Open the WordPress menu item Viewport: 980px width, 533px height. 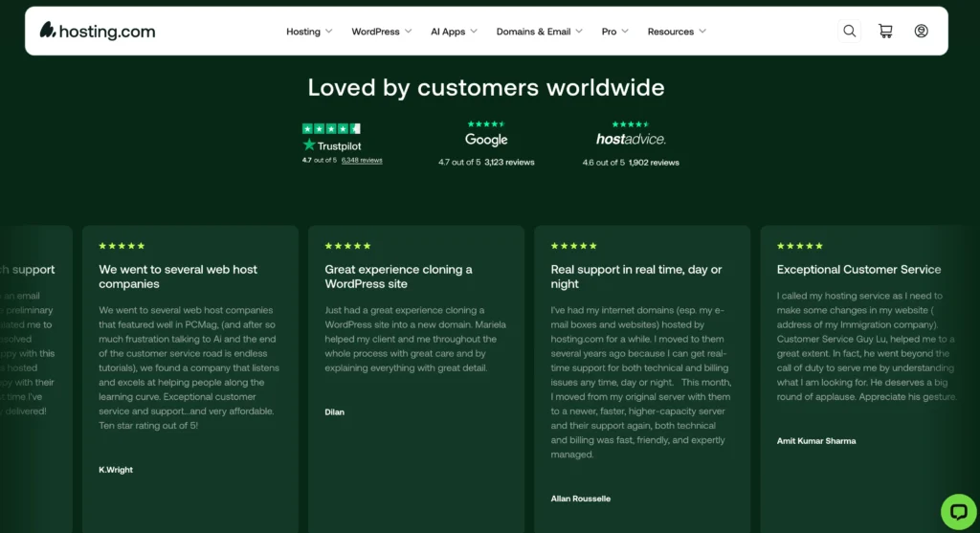375,32
